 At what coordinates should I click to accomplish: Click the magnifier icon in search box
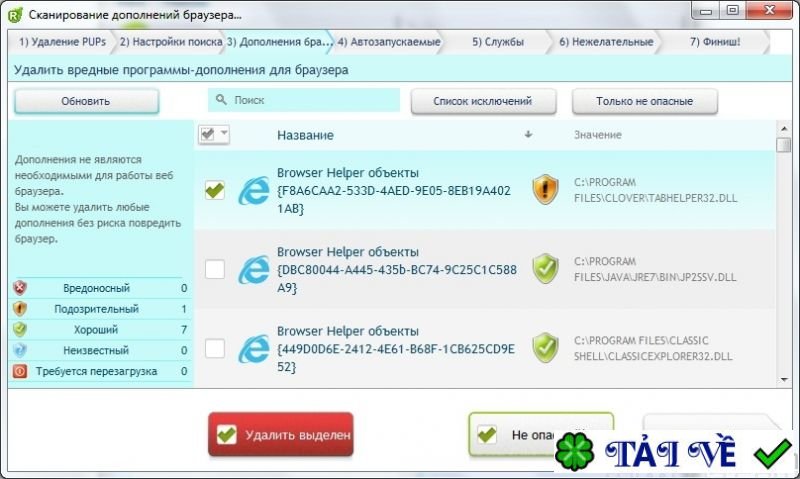pyautogui.click(x=221, y=99)
